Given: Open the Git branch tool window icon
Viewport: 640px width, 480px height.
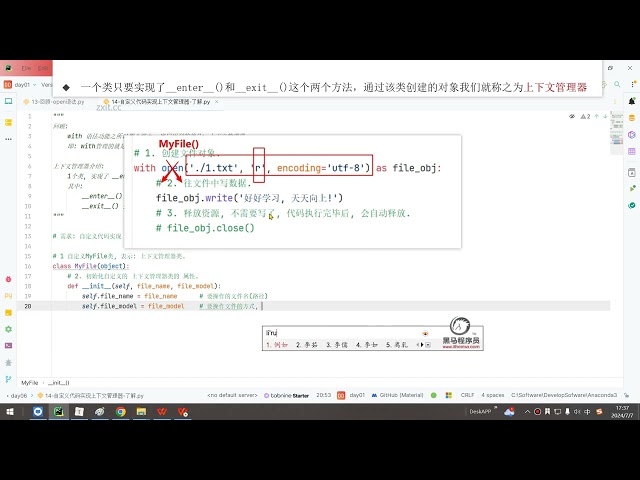Looking at the screenshot, I should pyautogui.click(x=8, y=379).
